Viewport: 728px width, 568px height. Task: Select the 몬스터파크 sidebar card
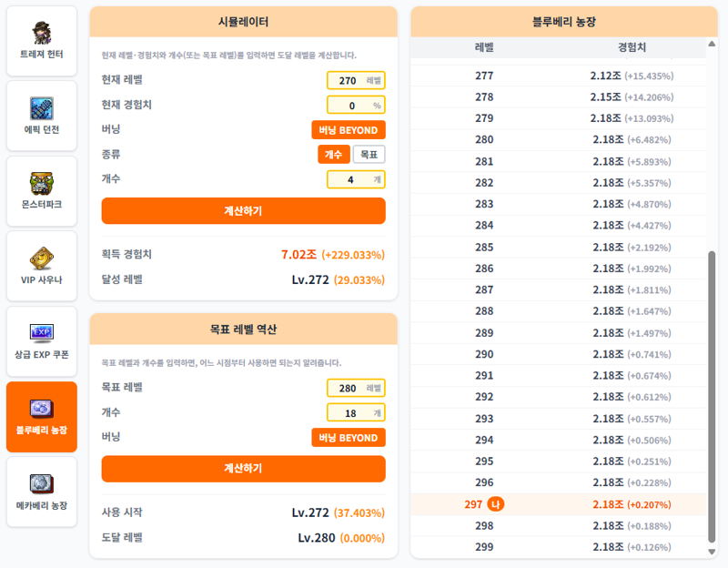[42, 191]
